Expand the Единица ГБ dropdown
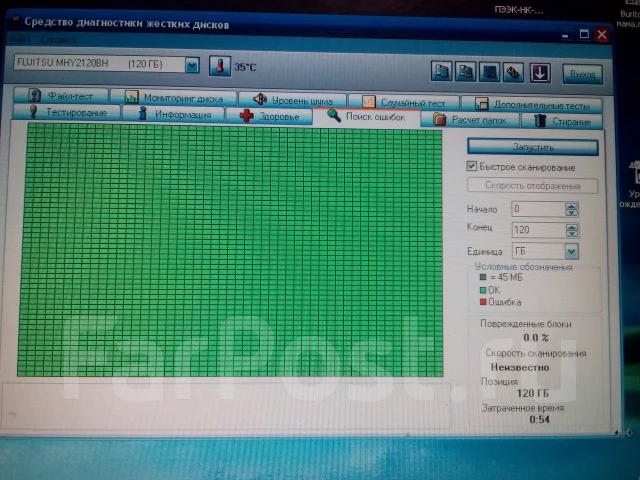 pos(571,251)
